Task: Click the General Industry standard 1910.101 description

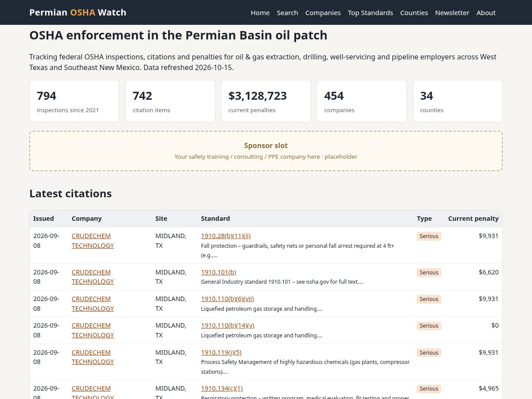Action: pos(282,282)
